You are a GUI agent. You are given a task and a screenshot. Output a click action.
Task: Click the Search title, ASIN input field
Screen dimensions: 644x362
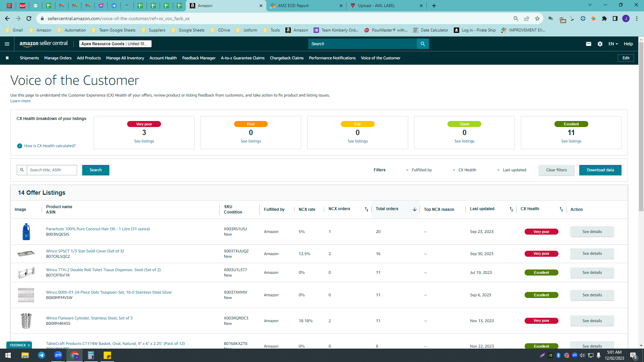point(52,170)
